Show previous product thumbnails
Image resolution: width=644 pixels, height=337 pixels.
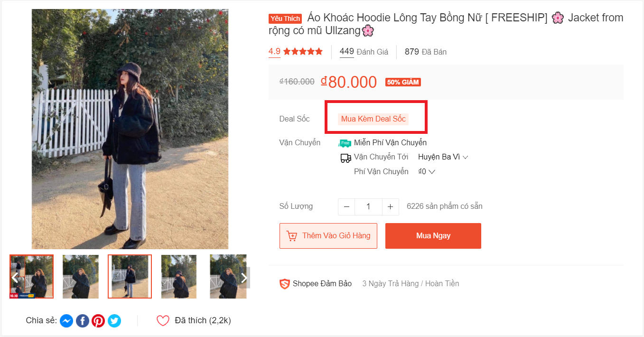tap(15, 277)
